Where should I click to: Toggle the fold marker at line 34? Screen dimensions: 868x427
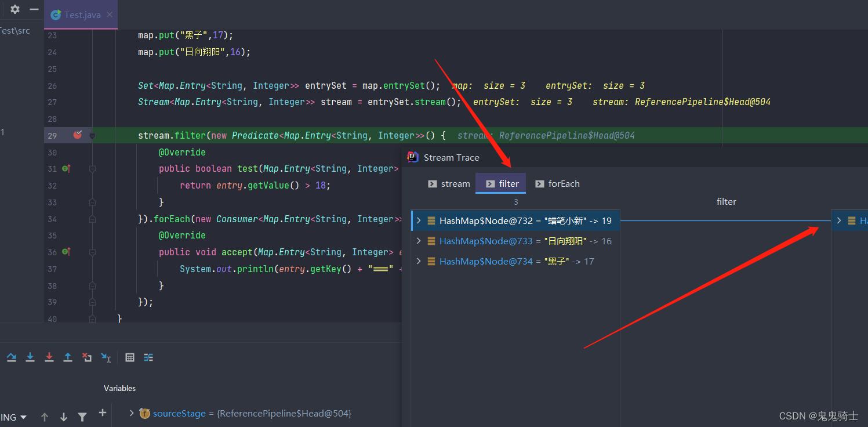click(x=92, y=219)
